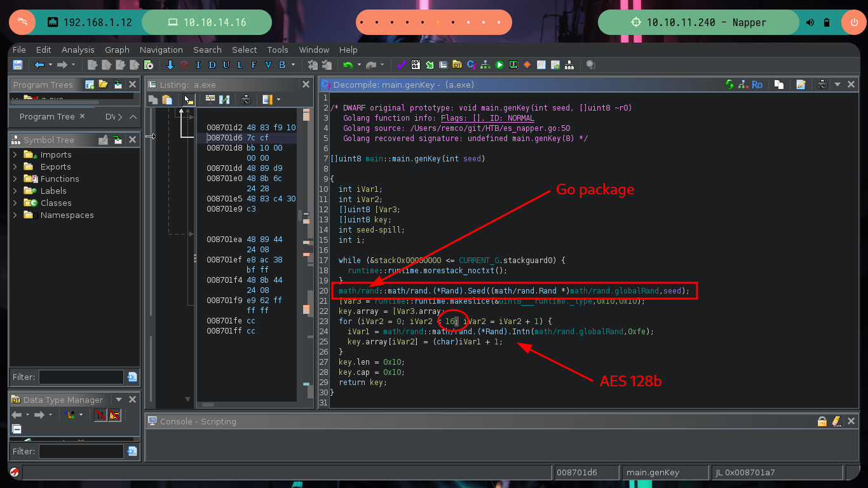868x488 pixels.
Task: Expand the Functions tree node
Action: [15, 179]
